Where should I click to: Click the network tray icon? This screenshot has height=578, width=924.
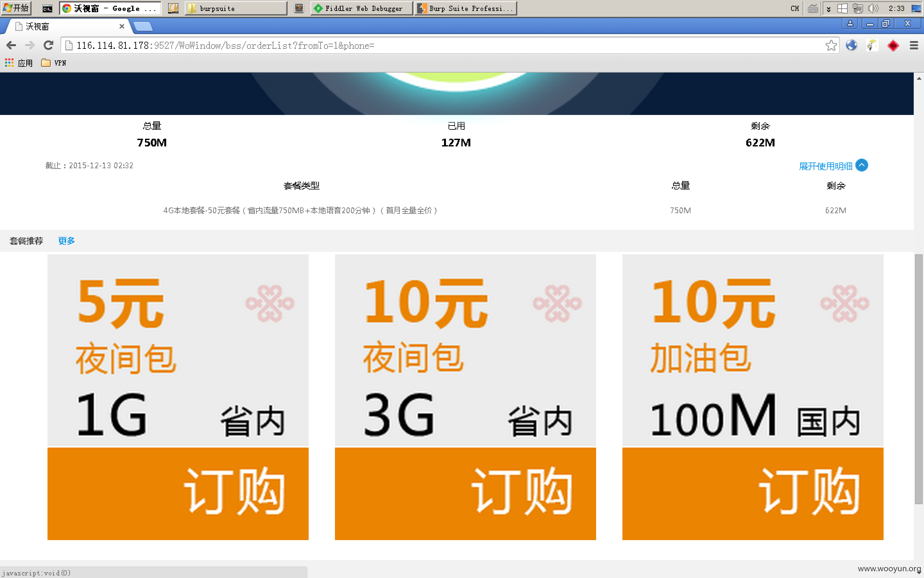858,8
